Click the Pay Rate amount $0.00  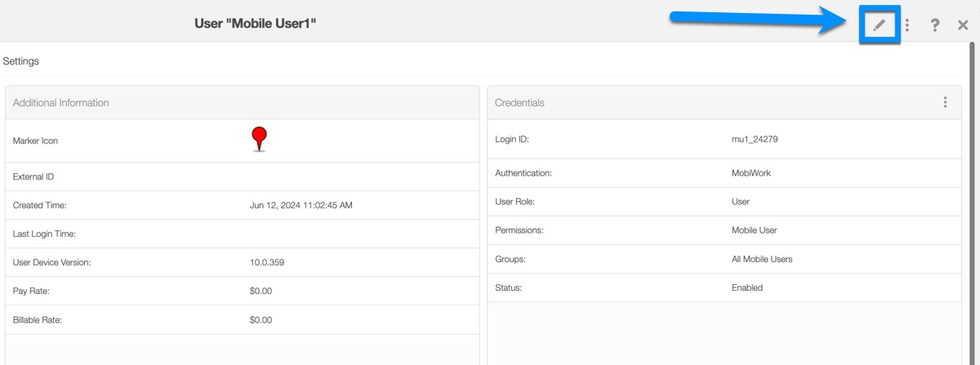[x=261, y=291]
